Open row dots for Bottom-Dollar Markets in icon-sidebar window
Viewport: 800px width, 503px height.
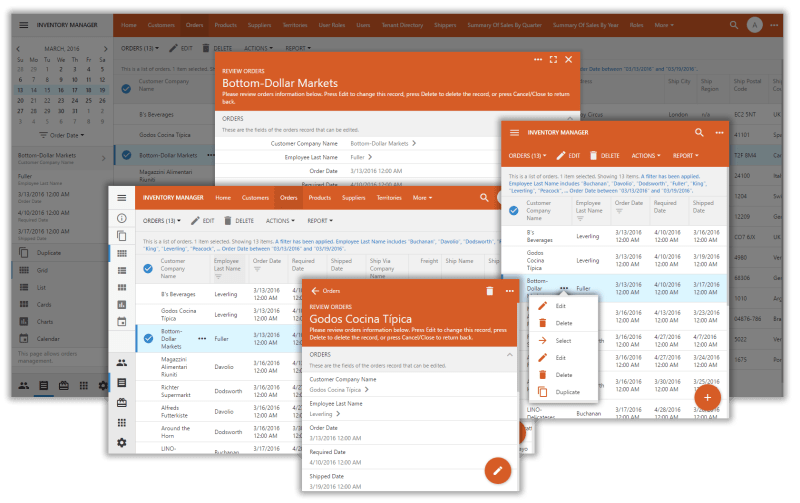[x=202, y=339]
